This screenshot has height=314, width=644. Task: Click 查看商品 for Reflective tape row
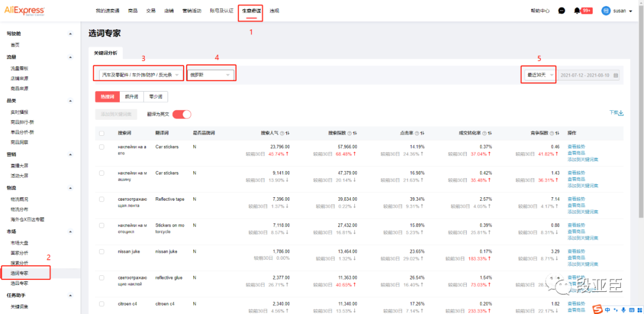click(x=576, y=205)
